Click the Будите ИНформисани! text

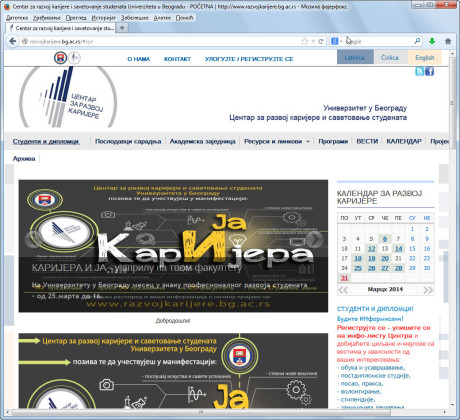[x=370, y=319]
